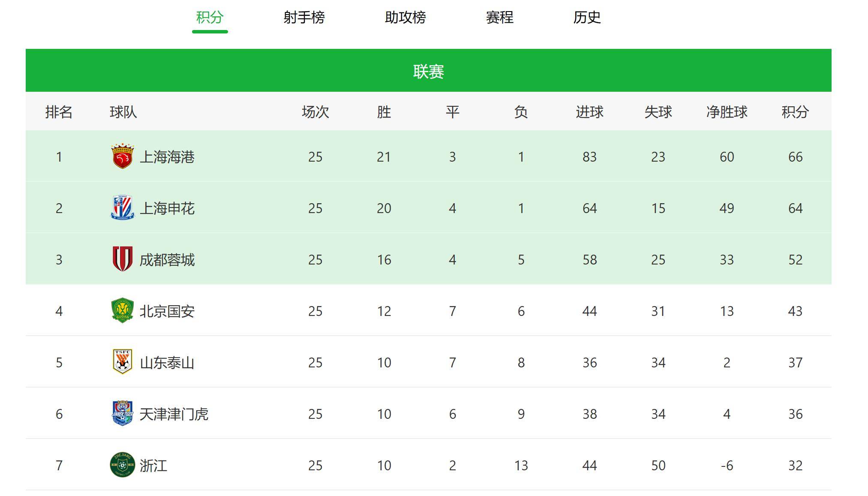The height and width of the screenshot is (496, 868).
Task: Click the 天津津门虎 team name
Action: 174,414
